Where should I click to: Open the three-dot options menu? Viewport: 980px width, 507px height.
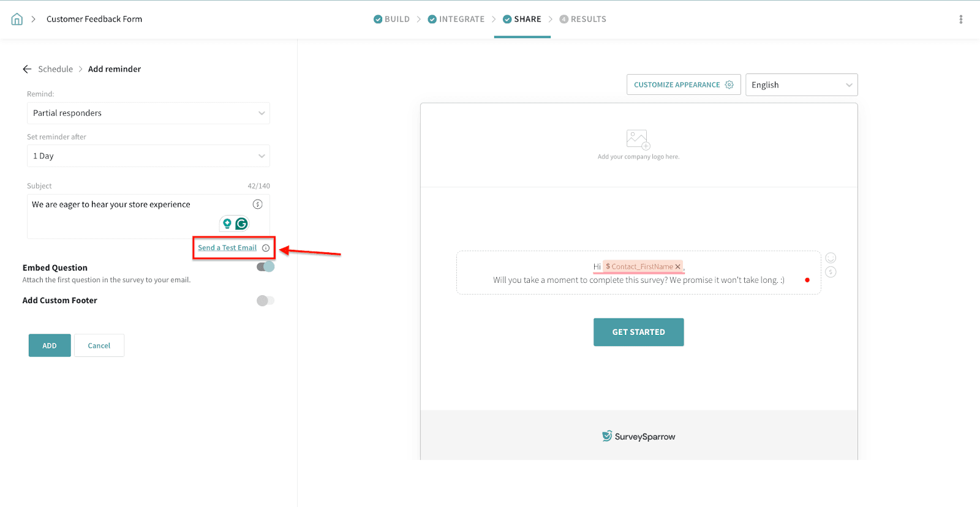coord(960,20)
